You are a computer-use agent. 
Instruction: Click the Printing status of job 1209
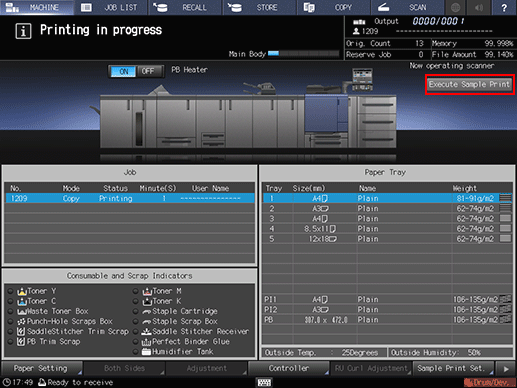point(115,198)
